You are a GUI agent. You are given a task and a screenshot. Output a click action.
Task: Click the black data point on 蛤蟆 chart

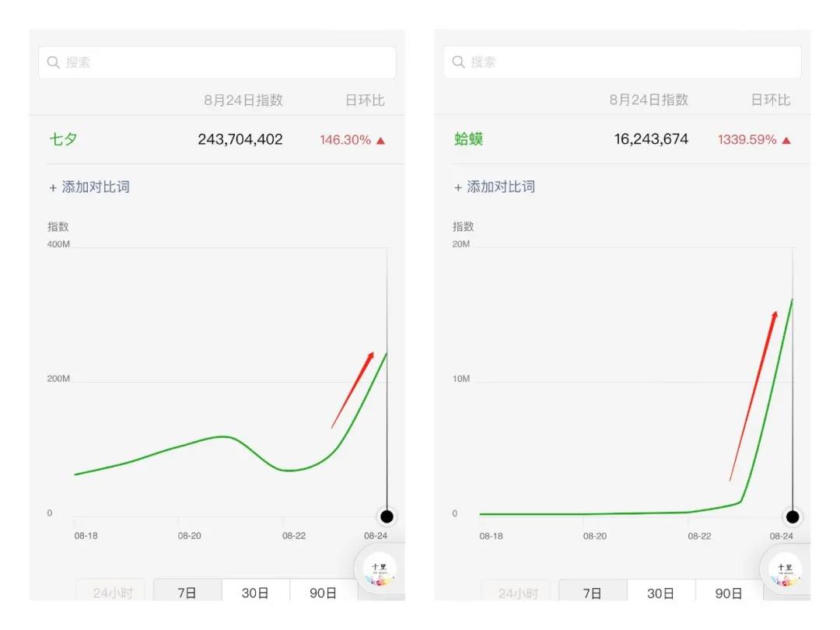(x=793, y=516)
